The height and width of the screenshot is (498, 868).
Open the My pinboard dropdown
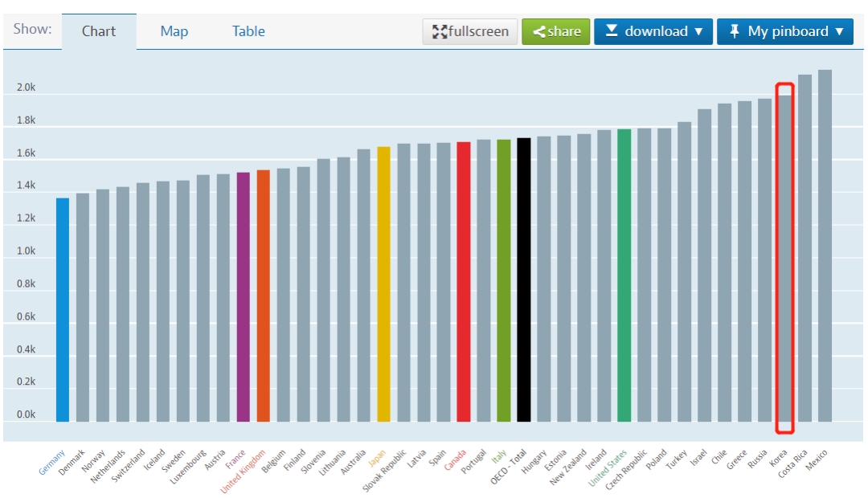(x=785, y=31)
